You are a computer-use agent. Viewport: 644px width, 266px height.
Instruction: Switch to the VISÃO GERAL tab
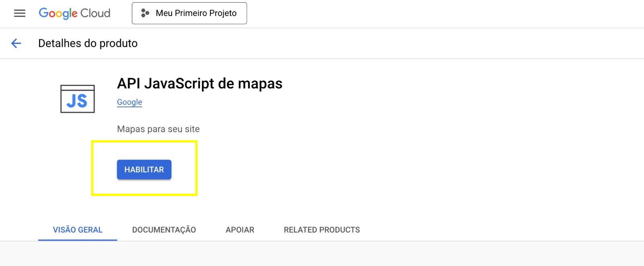(x=78, y=230)
